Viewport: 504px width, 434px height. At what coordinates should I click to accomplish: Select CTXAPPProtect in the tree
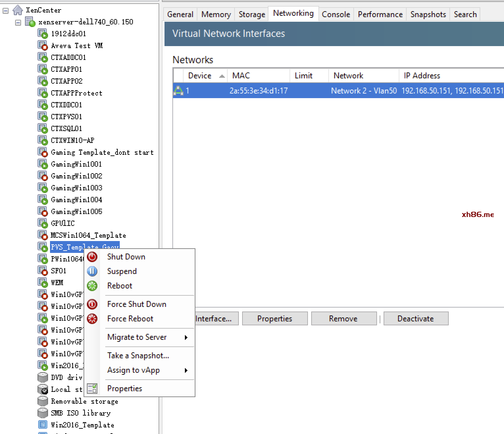[77, 93]
